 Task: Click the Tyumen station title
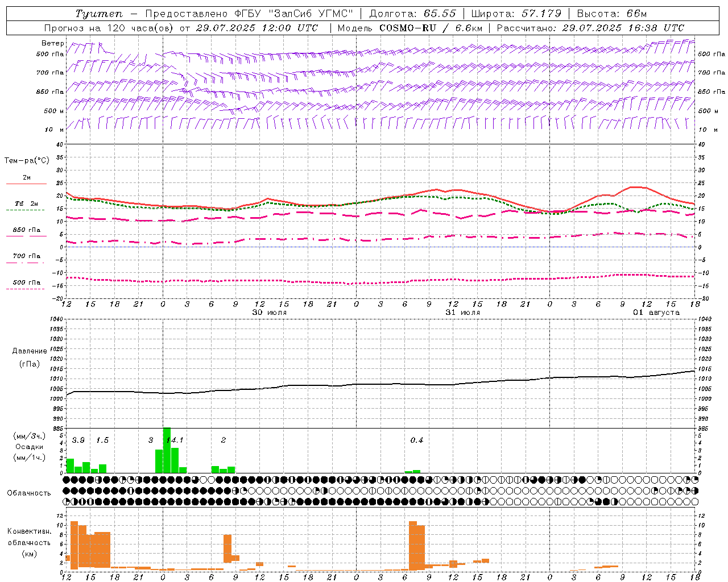[98, 14]
